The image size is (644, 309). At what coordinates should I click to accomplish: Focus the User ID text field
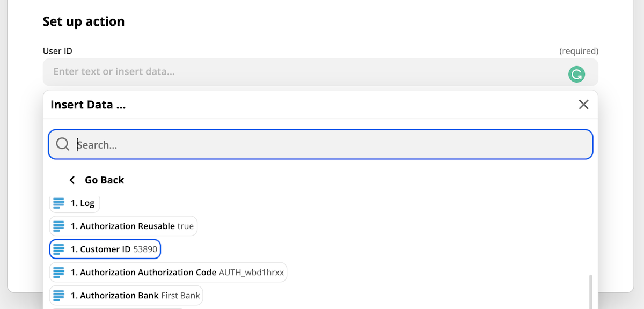[320, 72]
